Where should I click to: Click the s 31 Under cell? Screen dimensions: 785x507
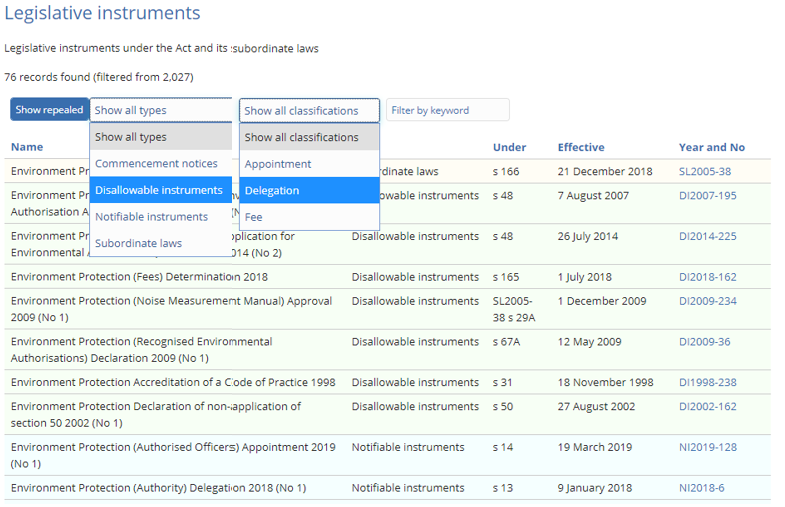tap(502, 382)
